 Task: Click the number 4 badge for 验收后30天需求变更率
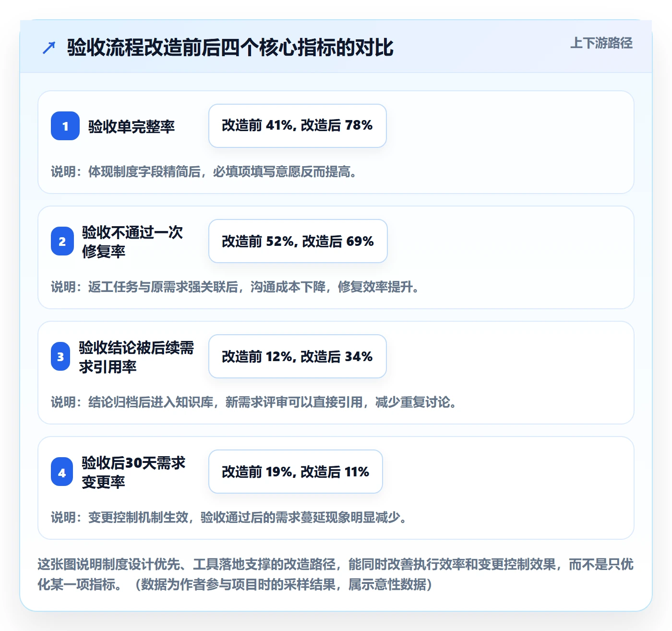click(x=62, y=472)
